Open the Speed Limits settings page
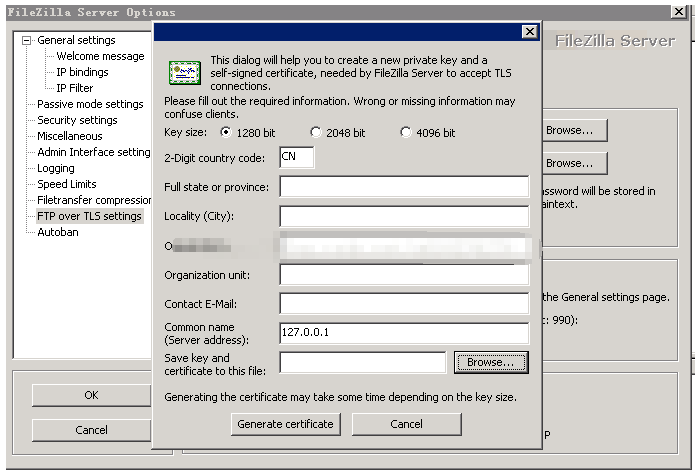700x474 pixels. [67, 184]
